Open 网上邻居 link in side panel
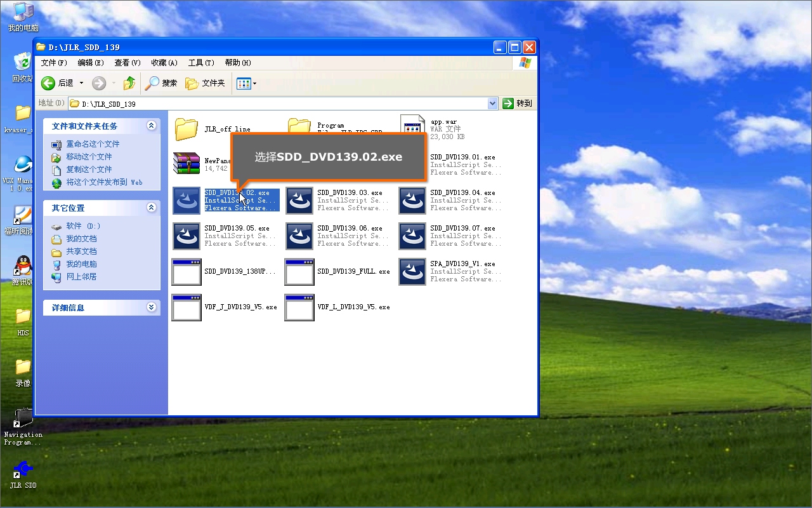This screenshot has height=508, width=812. 81,277
